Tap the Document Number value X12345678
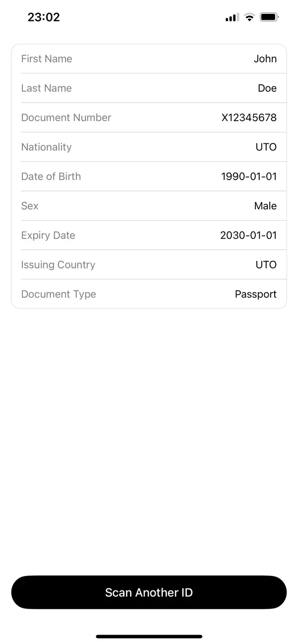The width and height of the screenshot is (298, 644). [249, 118]
